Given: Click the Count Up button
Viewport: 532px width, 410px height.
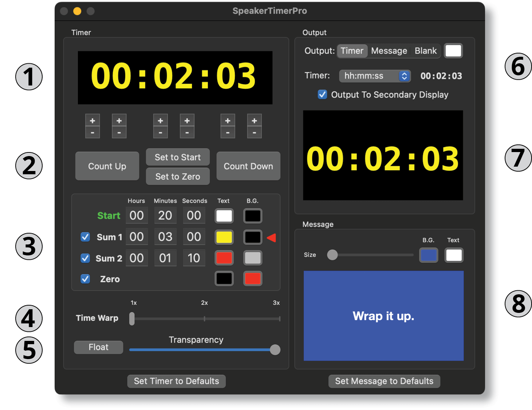Looking at the screenshot, I should click(107, 166).
